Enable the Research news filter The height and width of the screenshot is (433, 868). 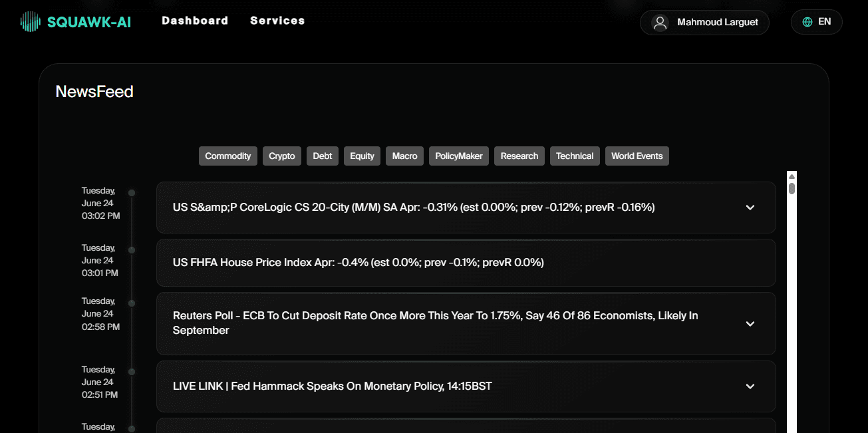click(519, 156)
